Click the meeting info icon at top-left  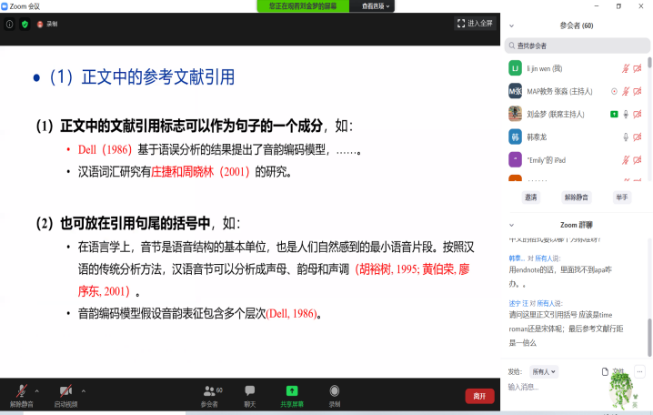coord(10,23)
